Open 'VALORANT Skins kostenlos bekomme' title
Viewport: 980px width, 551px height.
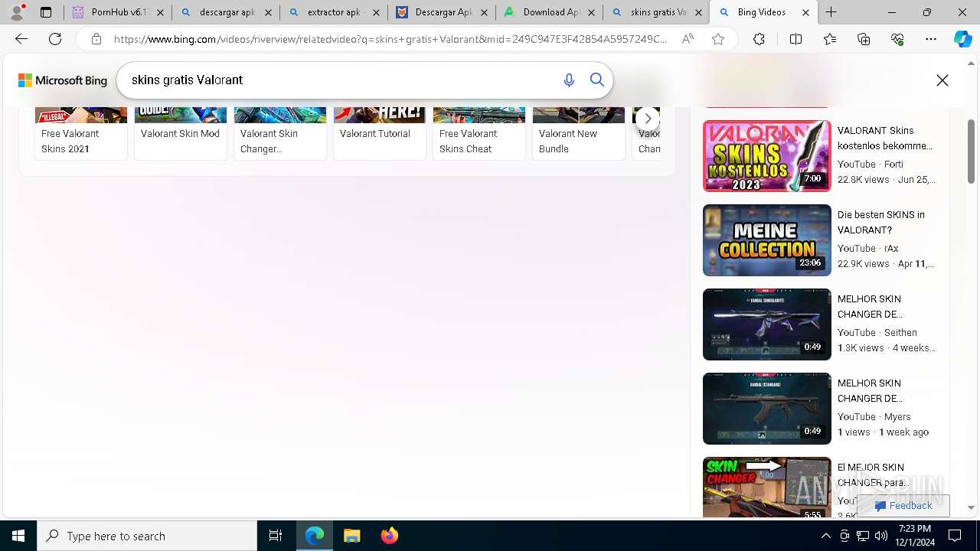pyautogui.click(x=885, y=138)
